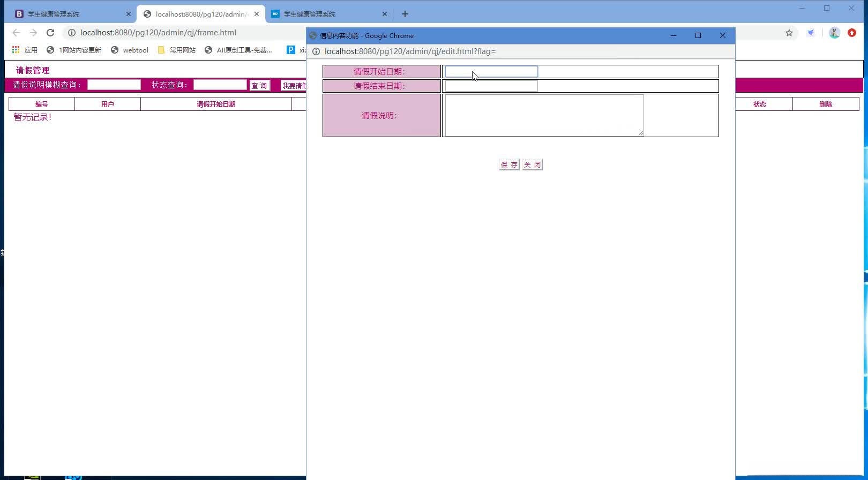Open the 1网站内容更新 bookmark
The image size is (868, 480).
(74, 50)
